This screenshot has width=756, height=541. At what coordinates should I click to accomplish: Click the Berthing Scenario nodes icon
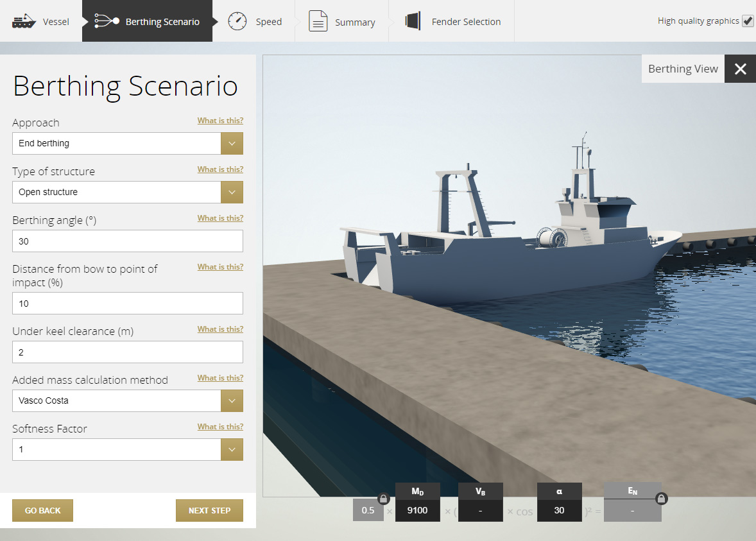(x=107, y=21)
